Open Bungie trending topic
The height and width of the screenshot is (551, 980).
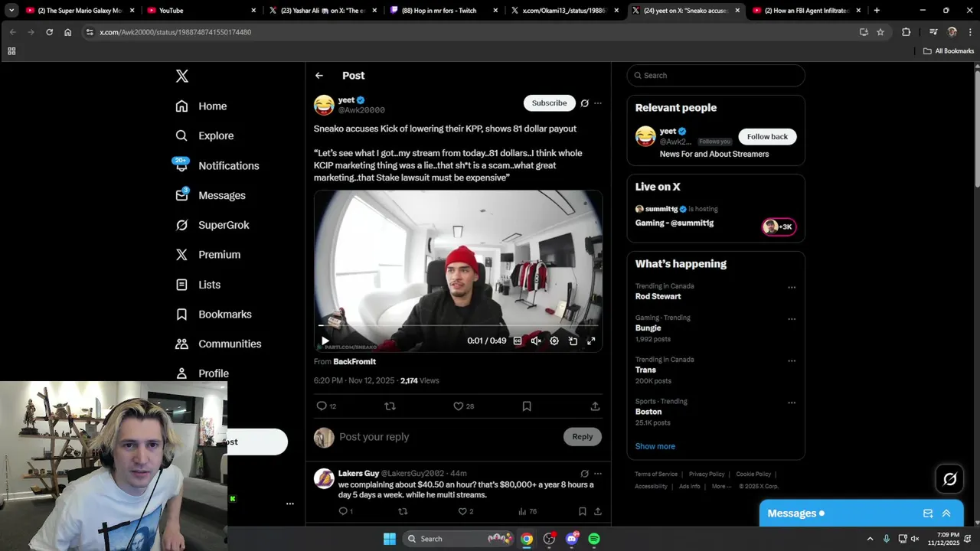(648, 328)
